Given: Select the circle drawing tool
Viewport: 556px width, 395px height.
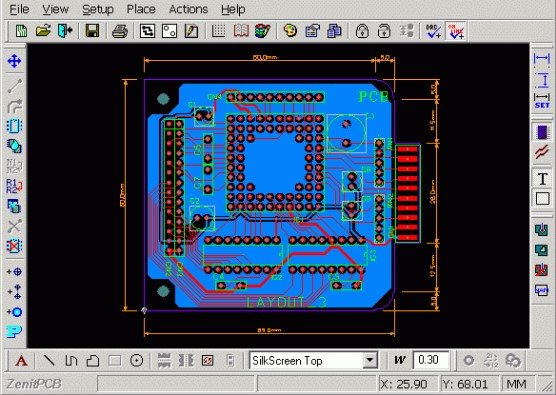Looking at the screenshot, I should pos(137,361).
